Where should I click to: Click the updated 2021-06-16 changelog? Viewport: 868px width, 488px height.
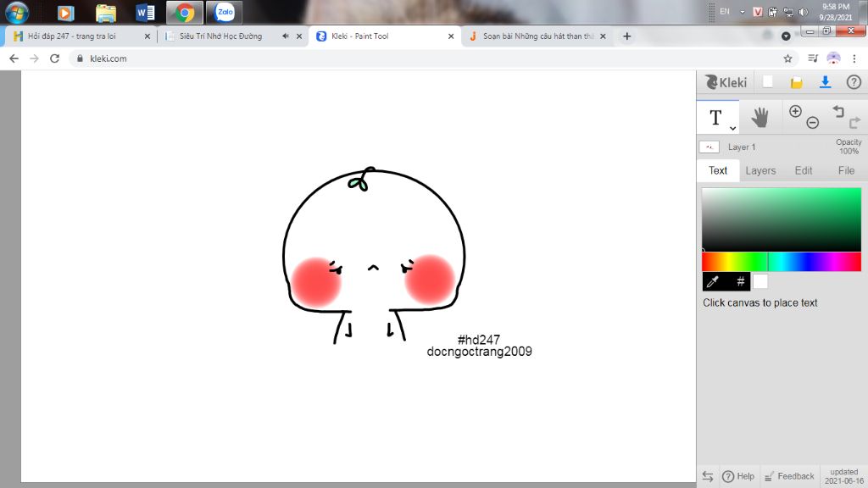[x=843, y=476]
